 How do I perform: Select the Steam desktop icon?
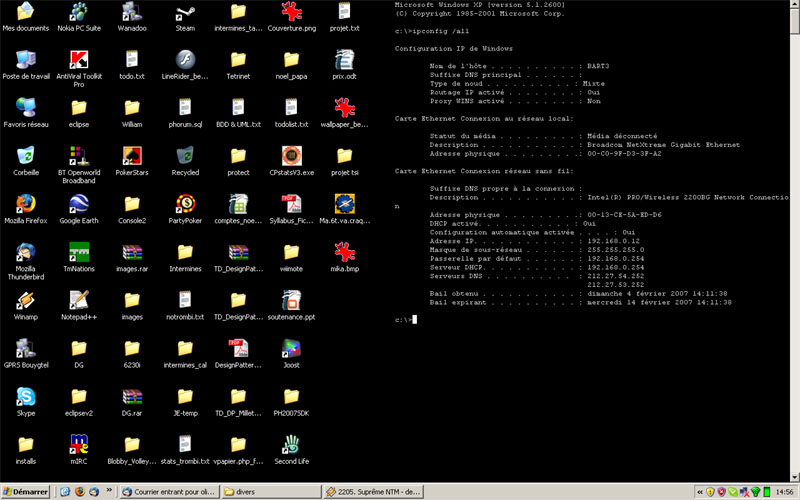(185, 12)
